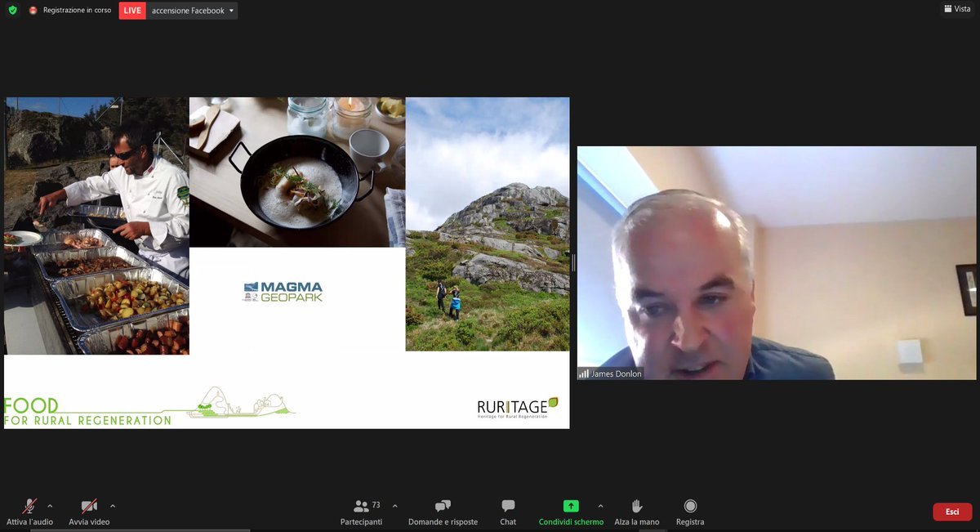The image size is (980, 532).
Task: Expand the participants options arrow
Action: (395, 506)
